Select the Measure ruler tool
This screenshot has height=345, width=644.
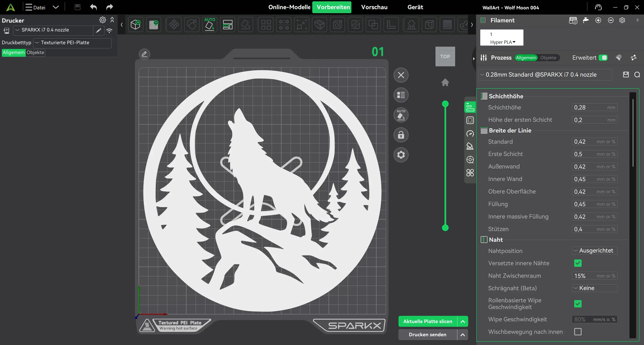[391, 24]
